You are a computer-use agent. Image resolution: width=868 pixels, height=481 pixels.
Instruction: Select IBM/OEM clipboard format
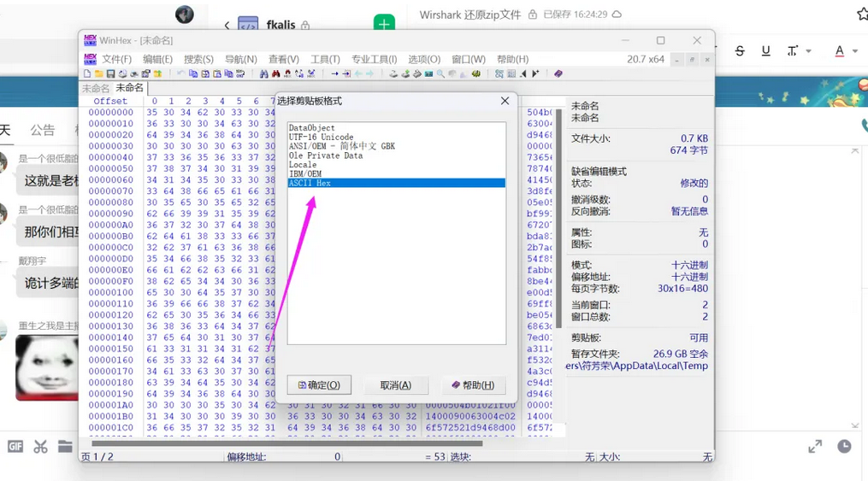click(x=396, y=173)
